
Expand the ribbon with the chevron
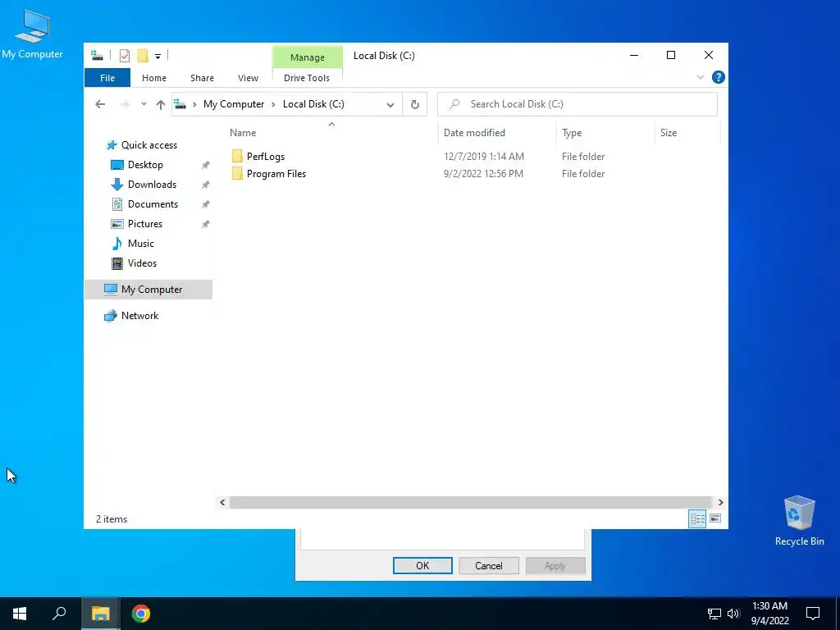(x=701, y=77)
